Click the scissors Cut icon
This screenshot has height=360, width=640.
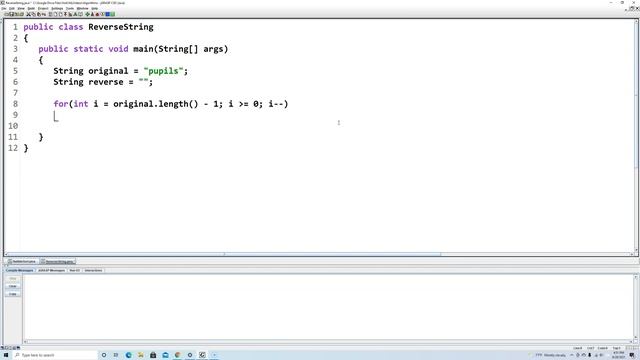tap(28, 14)
